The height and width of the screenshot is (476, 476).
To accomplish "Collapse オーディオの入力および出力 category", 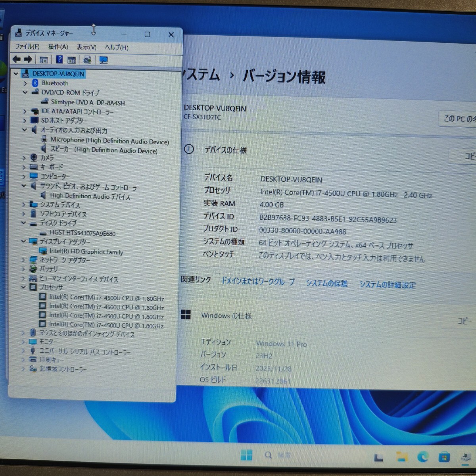I will tap(25, 130).
